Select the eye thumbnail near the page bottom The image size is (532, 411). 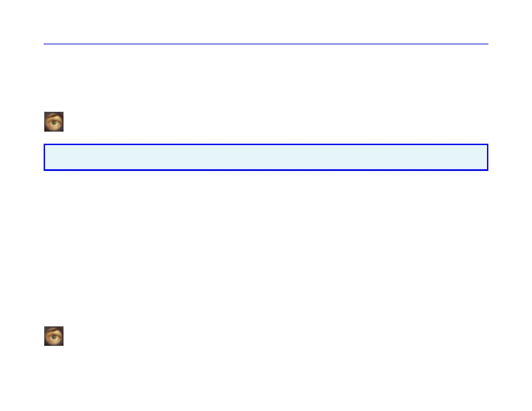click(x=54, y=336)
